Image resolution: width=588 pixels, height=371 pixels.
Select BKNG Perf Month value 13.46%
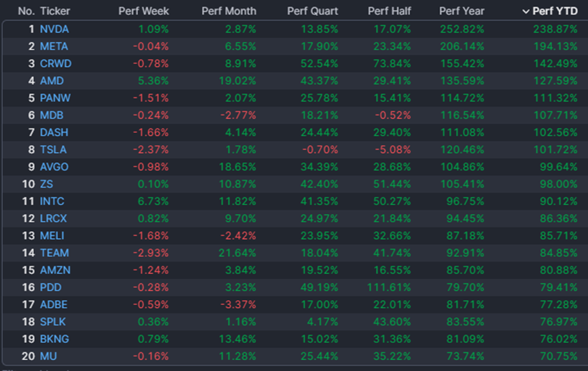(x=237, y=339)
